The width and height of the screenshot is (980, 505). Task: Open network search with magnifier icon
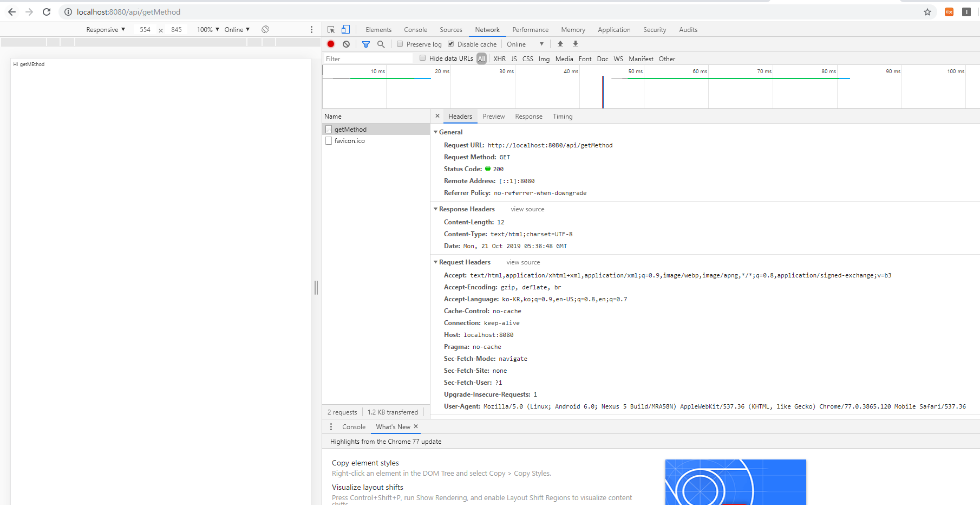click(381, 44)
